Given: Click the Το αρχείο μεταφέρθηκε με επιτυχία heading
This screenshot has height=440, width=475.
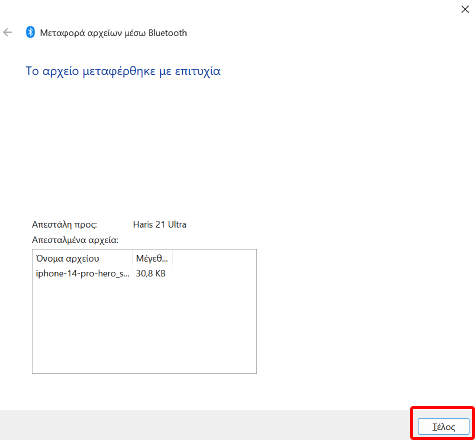Looking at the screenshot, I should tap(123, 71).
